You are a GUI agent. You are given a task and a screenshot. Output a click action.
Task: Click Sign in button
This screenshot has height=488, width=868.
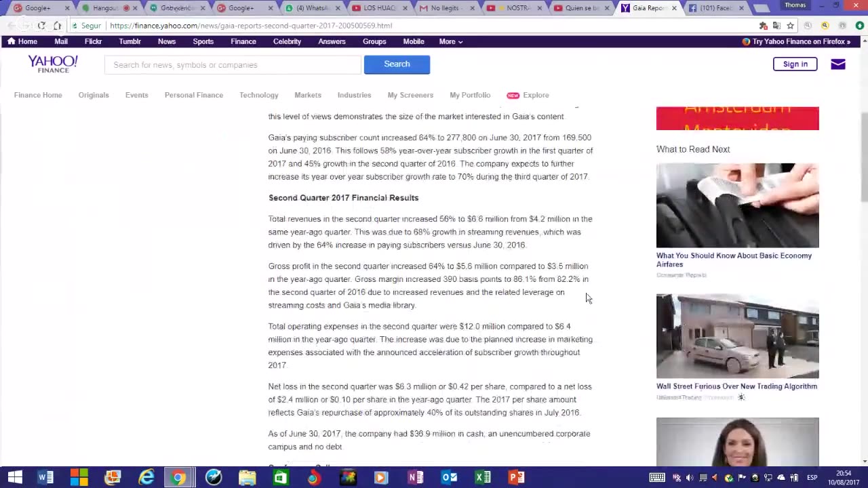(x=795, y=64)
